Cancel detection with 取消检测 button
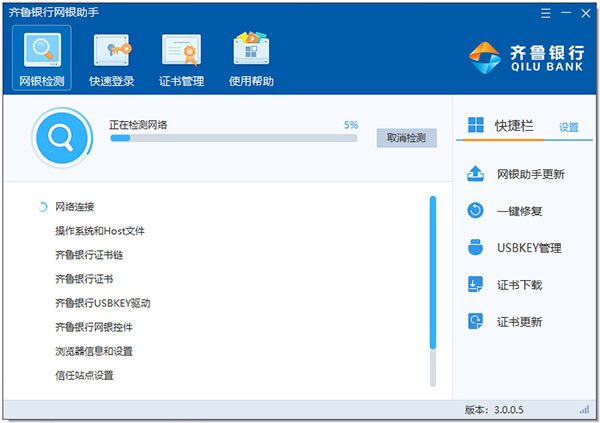The height and width of the screenshot is (423, 600). [406, 138]
